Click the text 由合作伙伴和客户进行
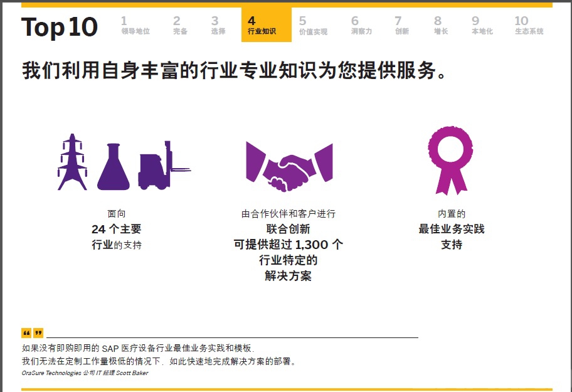 coord(288,213)
